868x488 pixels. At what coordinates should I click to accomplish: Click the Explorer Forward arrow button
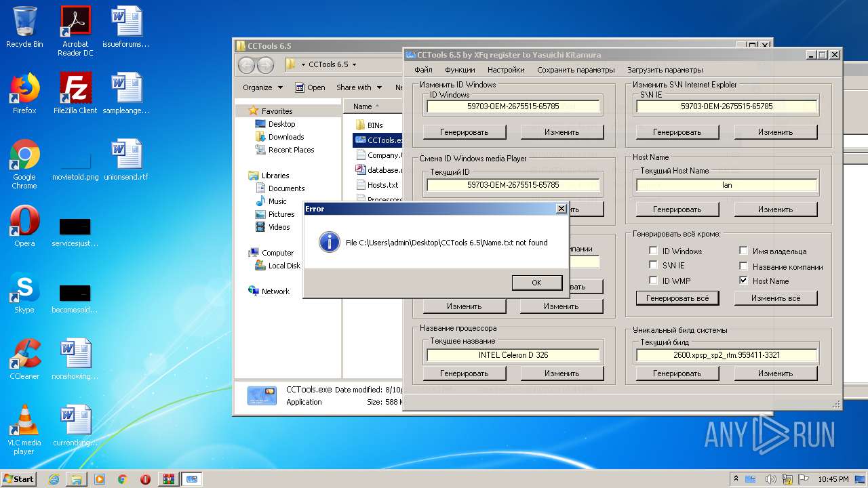pos(265,65)
